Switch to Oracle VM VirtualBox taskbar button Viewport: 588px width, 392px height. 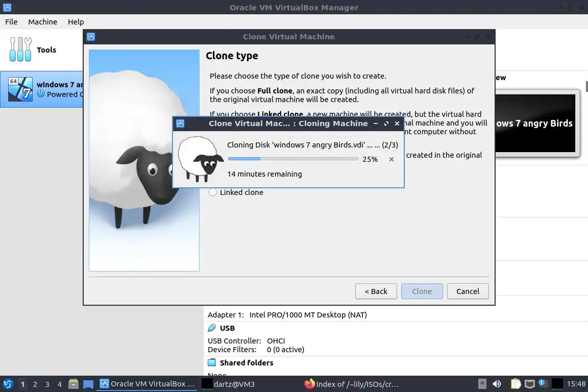click(147, 384)
